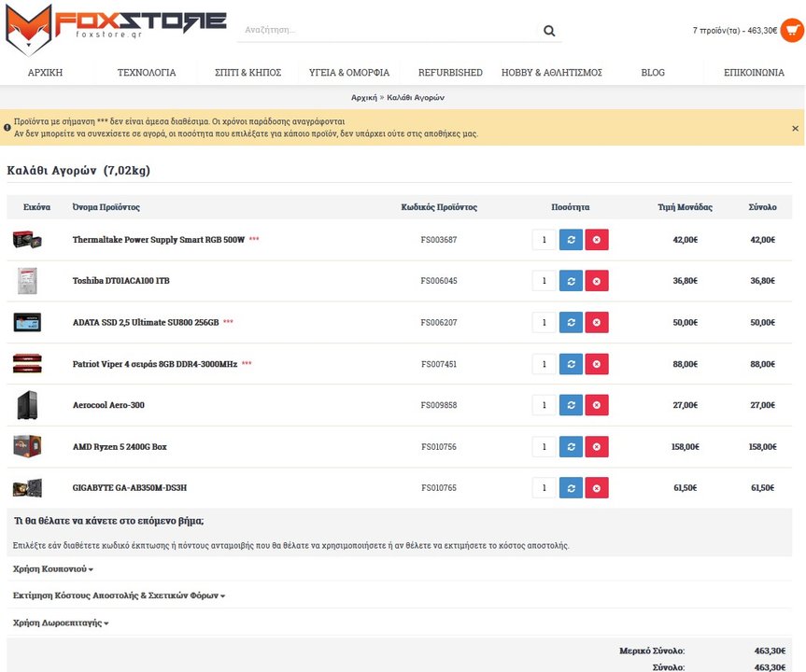806x672 pixels.
Task: Open REFURBISHED menu
Action: [x=450, y=73]
